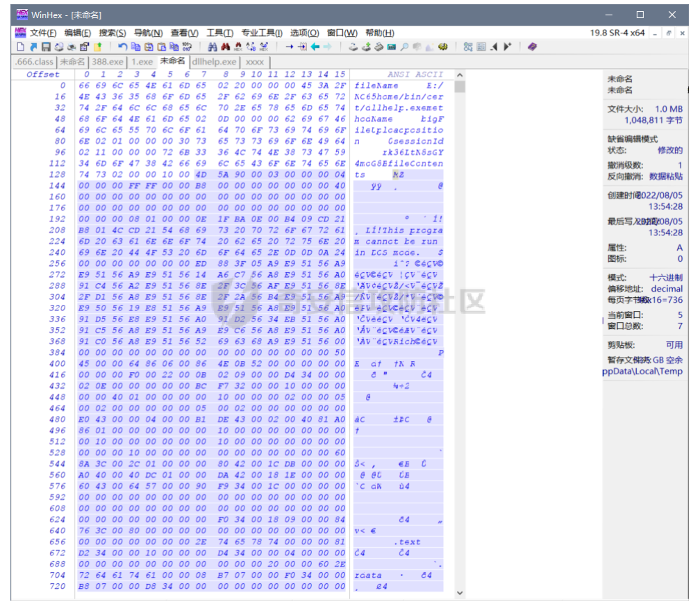Viewport: 700px width, 602px height.
Task: Click the "修改的" status value
Action: tap(670, 151)
